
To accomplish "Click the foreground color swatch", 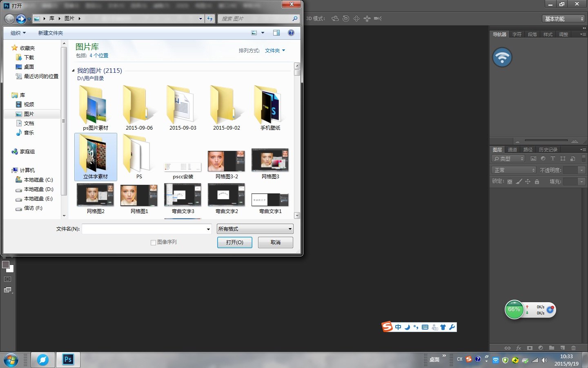I will [6, 265].
